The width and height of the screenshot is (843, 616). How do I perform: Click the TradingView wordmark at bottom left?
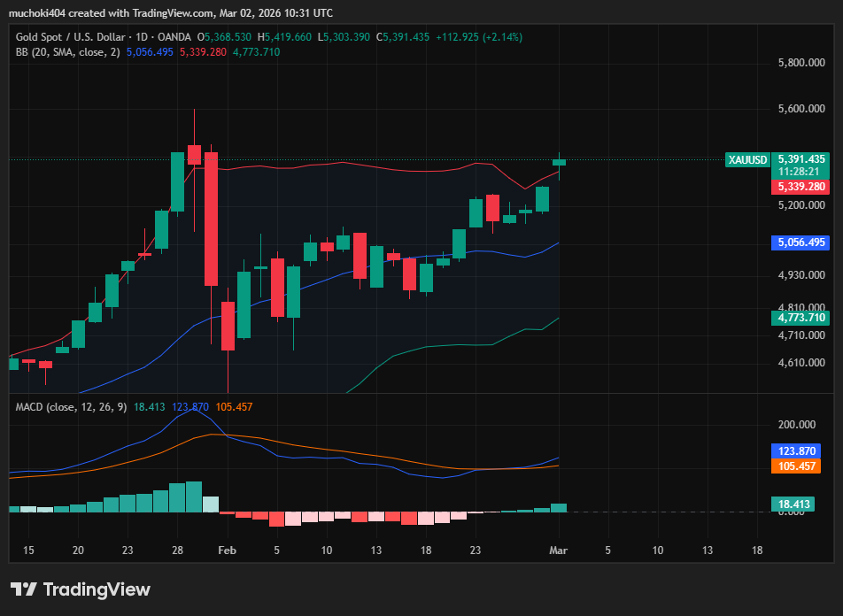click(x=97, y=589)
